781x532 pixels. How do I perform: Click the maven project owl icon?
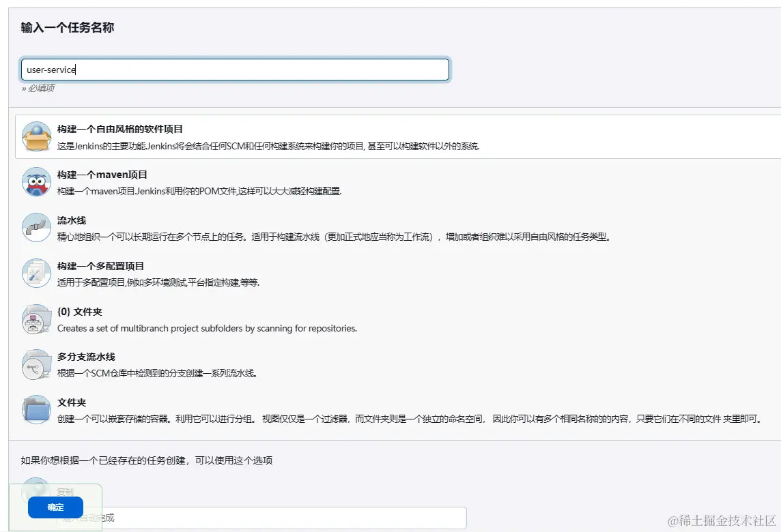click(36, 181)
